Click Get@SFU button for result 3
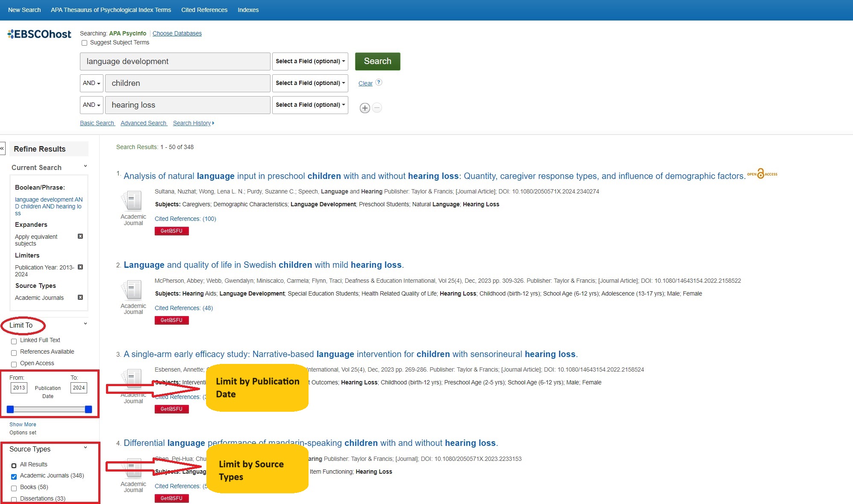The image size is (853, 504). tap(172, 409)
